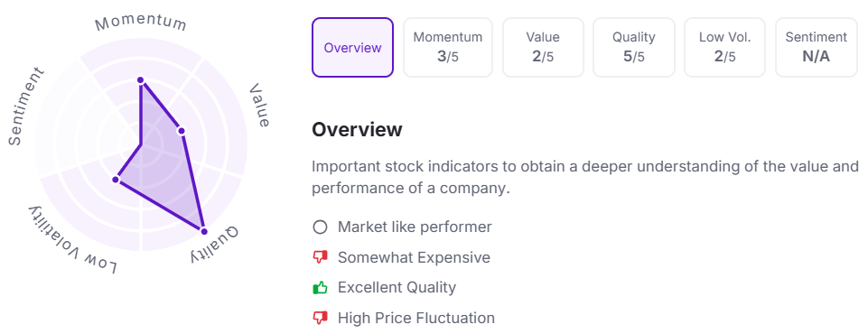Open the Overview tab

352,48
